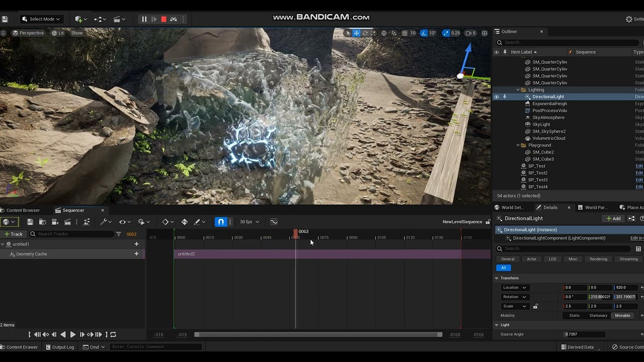Screen dimensions: 644x362
Task: Add a key with the diamond arrow icon
Action: click(x=185, y=222)
